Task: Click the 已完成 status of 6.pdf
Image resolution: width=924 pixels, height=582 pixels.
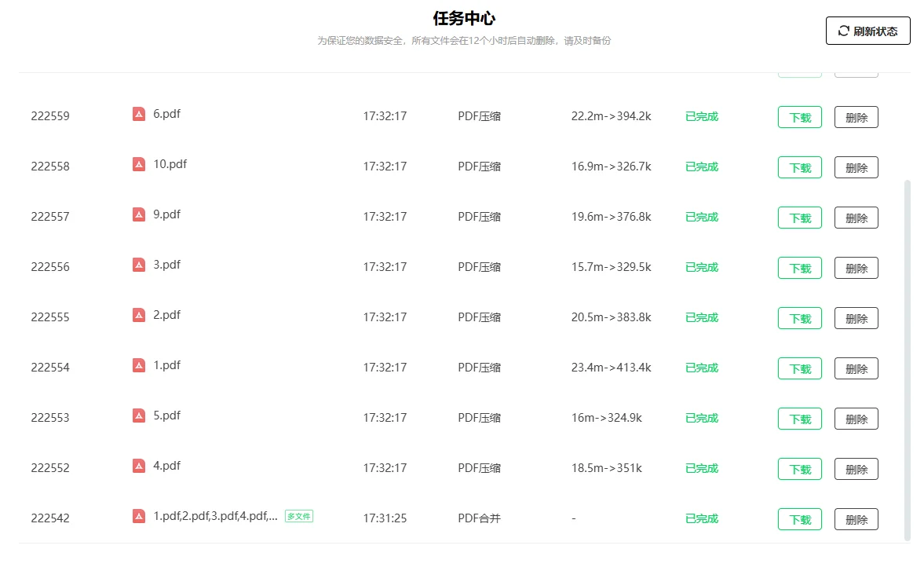Action: pyautogui.click(x=701, y=116)
